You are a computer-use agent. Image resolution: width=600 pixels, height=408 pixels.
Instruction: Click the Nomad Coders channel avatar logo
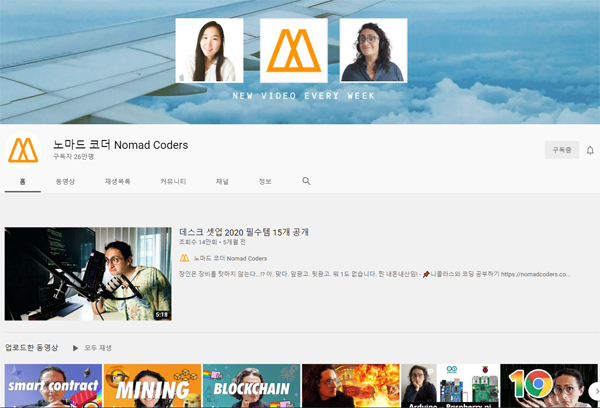tap(23, 150)
